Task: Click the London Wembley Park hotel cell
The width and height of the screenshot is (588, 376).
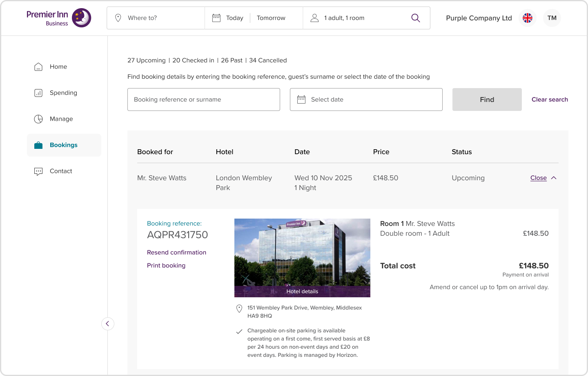Action: (x=244, y=183)
